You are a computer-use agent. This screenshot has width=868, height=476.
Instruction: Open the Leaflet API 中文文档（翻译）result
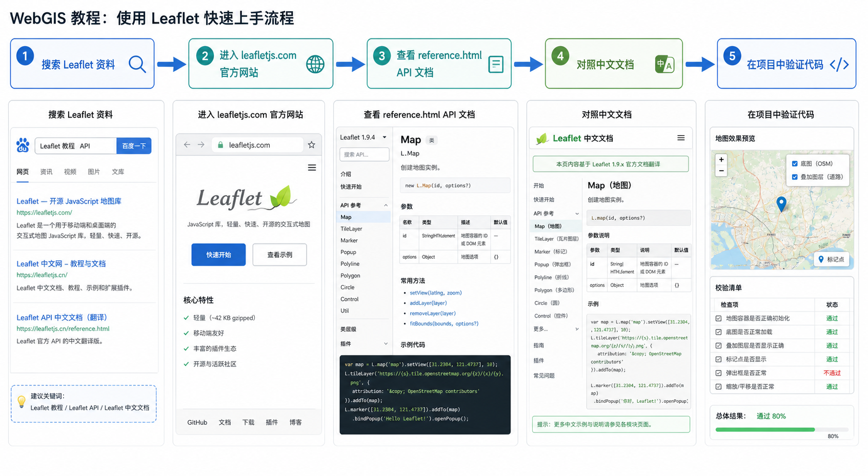coord(62,318)
